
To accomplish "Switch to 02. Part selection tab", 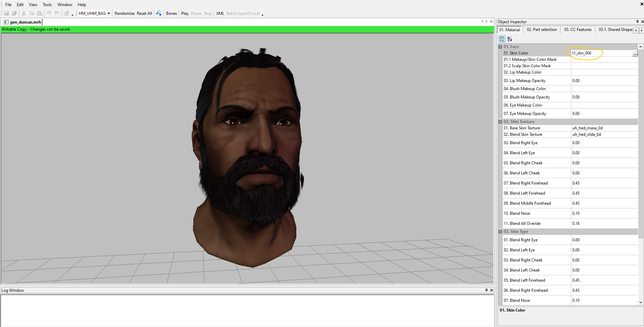I will point(542,30).
